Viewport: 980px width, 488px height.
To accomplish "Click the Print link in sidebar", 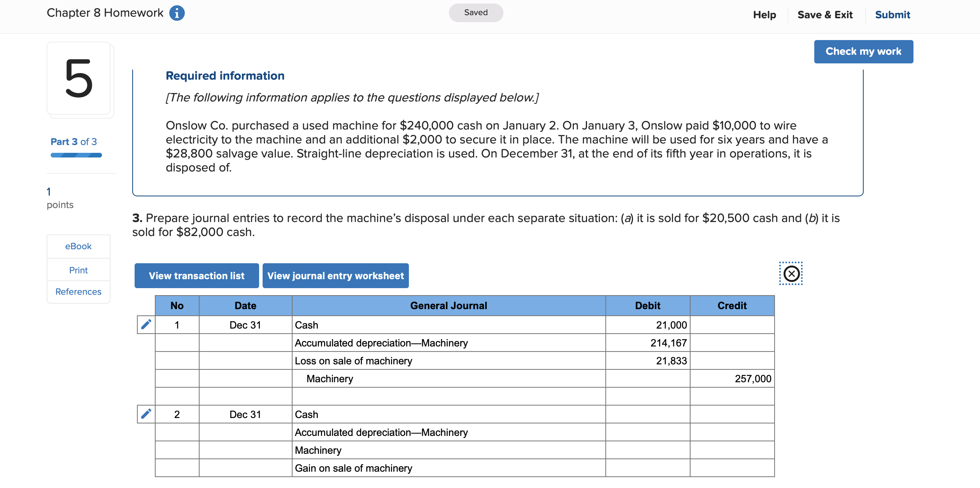I will click(78, 270).
